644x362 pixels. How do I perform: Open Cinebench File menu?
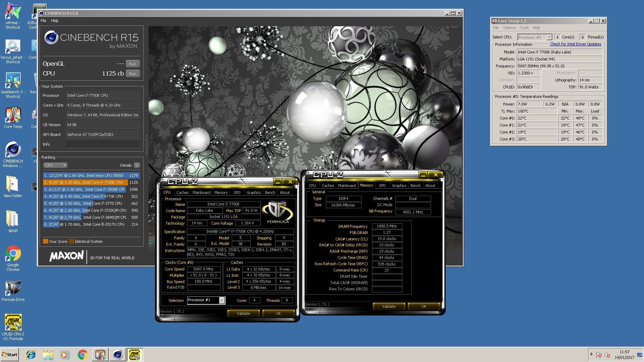[43, 21]
